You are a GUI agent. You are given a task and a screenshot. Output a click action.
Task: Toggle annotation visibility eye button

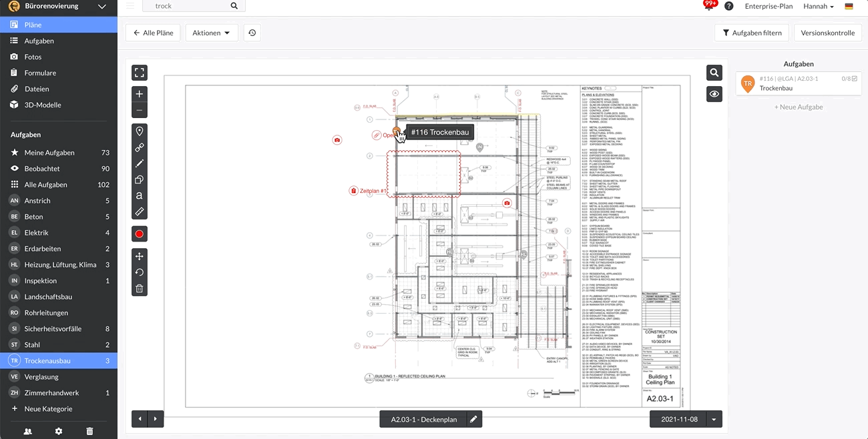[x=714, y=94]
